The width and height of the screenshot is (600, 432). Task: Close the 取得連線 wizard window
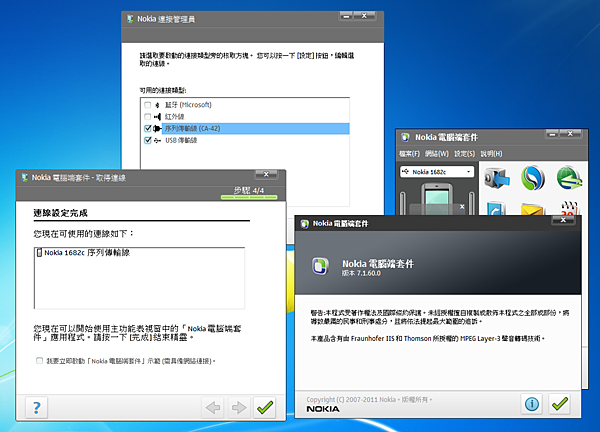[266, 174]
